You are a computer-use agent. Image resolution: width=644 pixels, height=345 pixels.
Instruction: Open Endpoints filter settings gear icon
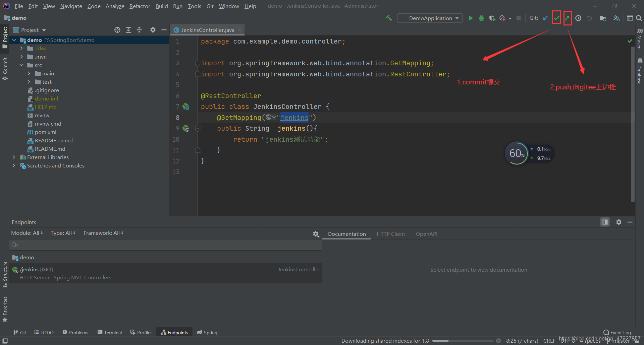316,234
